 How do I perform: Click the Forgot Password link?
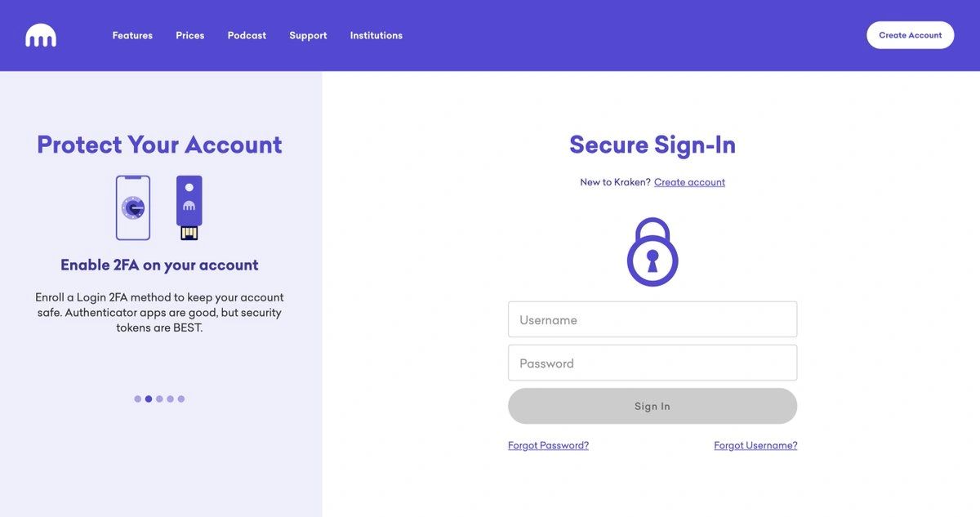[x=548, y=445]
